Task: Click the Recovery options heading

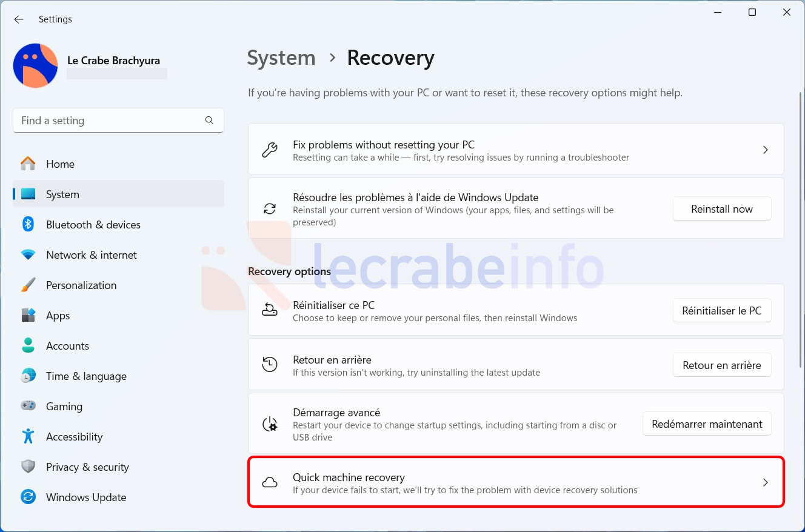Action: [x=289, y=271]
